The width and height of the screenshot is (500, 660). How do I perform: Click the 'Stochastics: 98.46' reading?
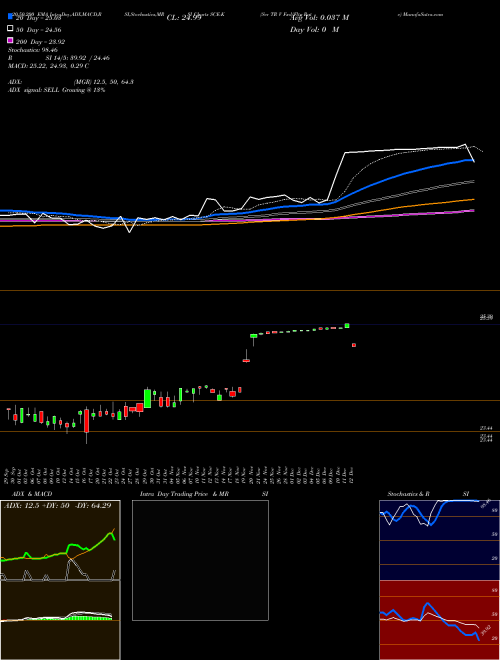coord(33,50)
